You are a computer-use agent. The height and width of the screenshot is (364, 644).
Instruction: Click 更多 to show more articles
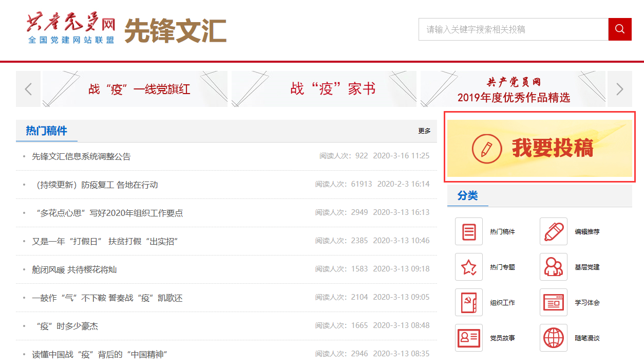424,131
